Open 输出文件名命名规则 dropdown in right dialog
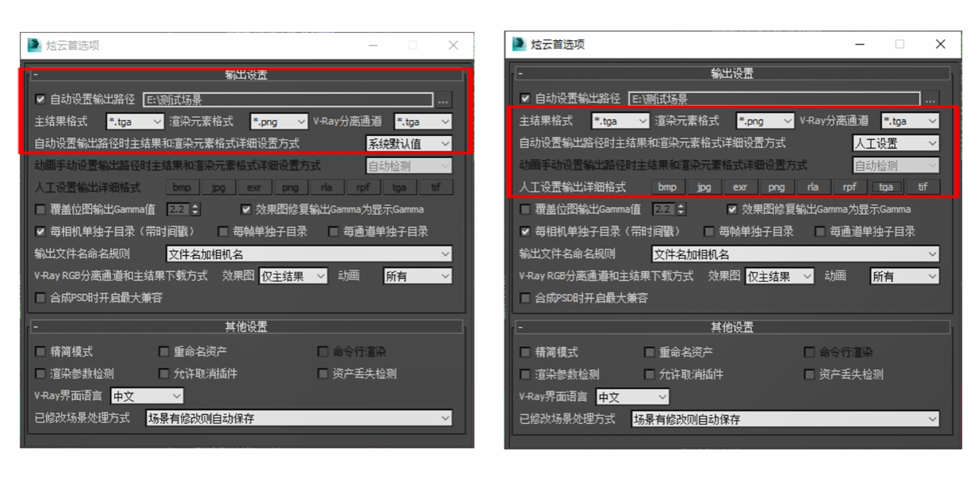This screenshot has width=980, height=481. point(795,255)
